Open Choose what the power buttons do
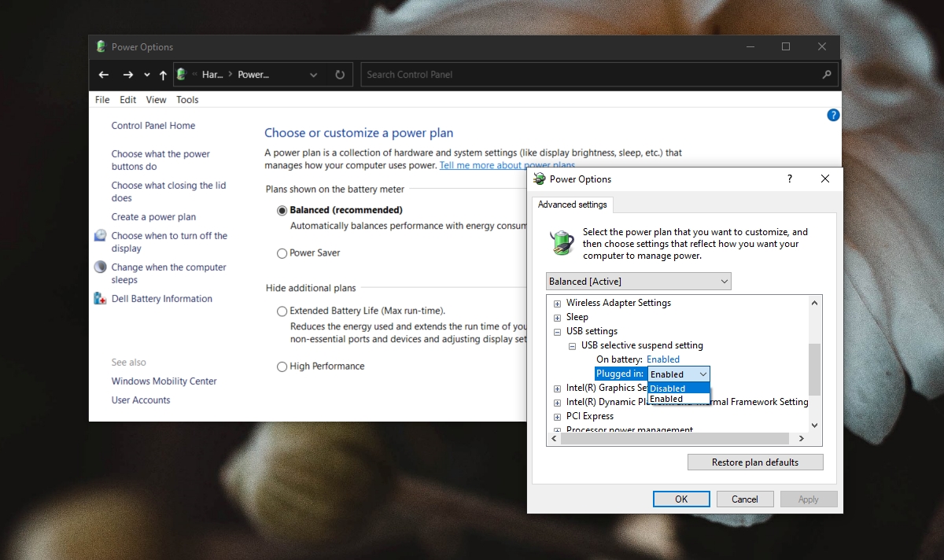The image size is (944, 560). (160, 160)
